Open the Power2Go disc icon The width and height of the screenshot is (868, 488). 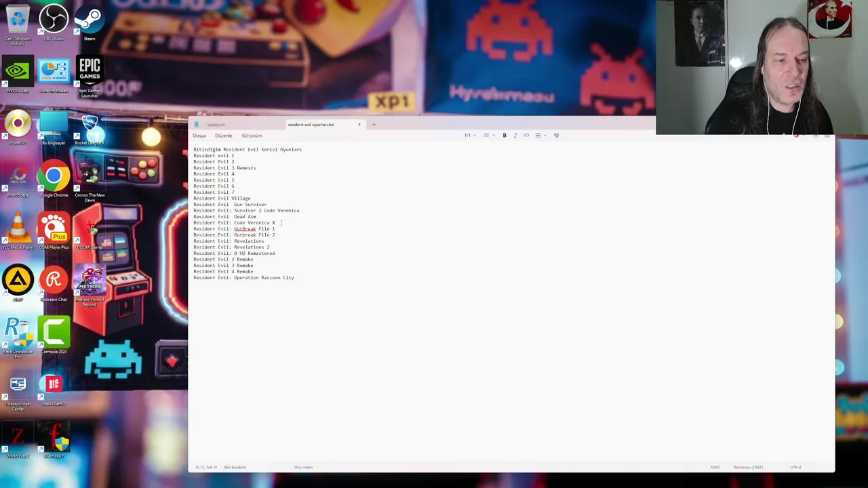click(18, 126)
